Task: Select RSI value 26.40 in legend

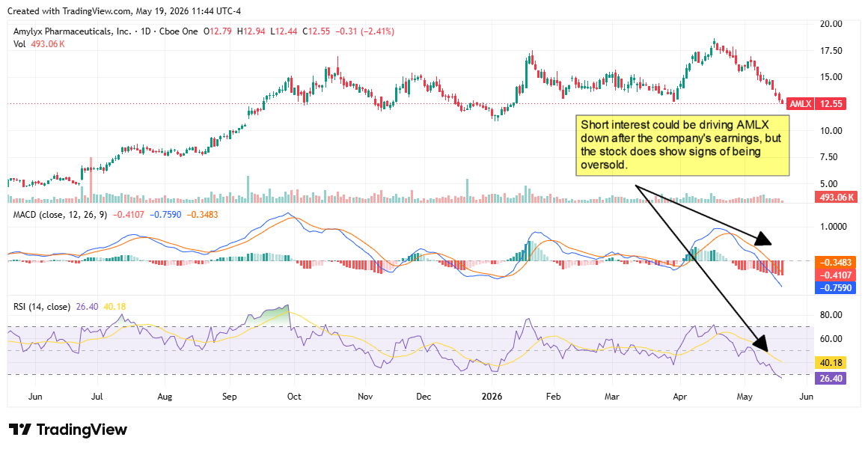Action: [87, 307]
